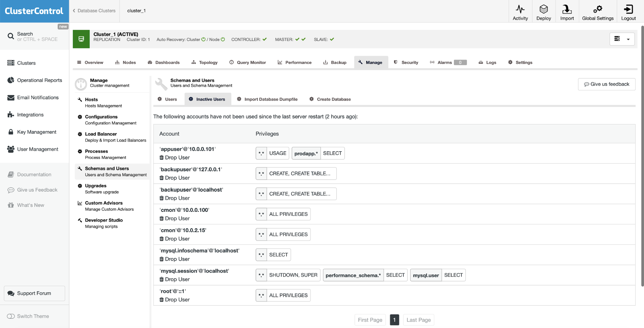Open the Nodes tab

pyautogui.click(x=126, y=62)
